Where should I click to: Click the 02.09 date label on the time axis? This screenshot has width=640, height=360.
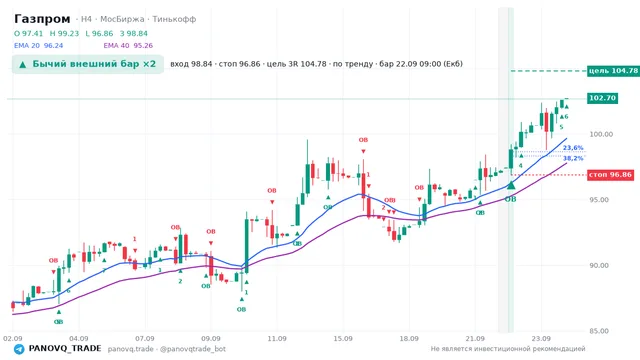pyautogui.click(x=12, y=338)
